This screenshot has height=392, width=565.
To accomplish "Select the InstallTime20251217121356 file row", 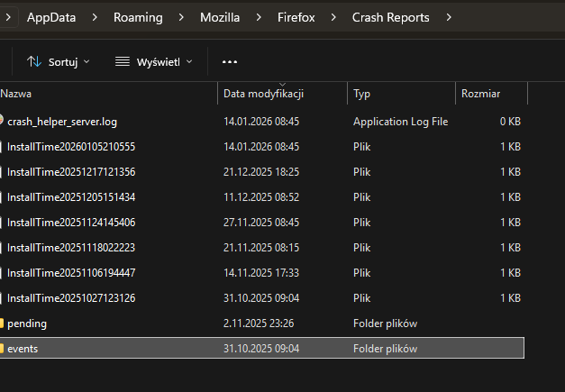I will tap(71, 171).
